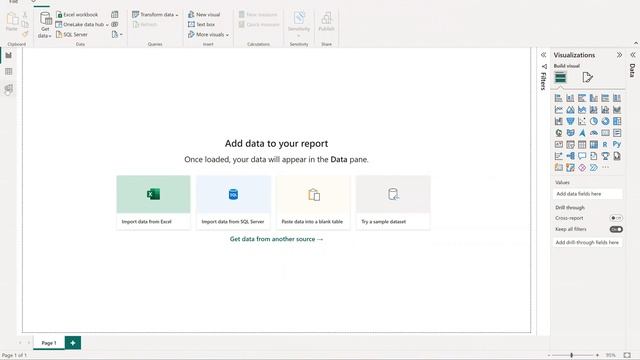640x360 pixels.
Task: Select the Azure map arrow visual
Action: point(582,133)
